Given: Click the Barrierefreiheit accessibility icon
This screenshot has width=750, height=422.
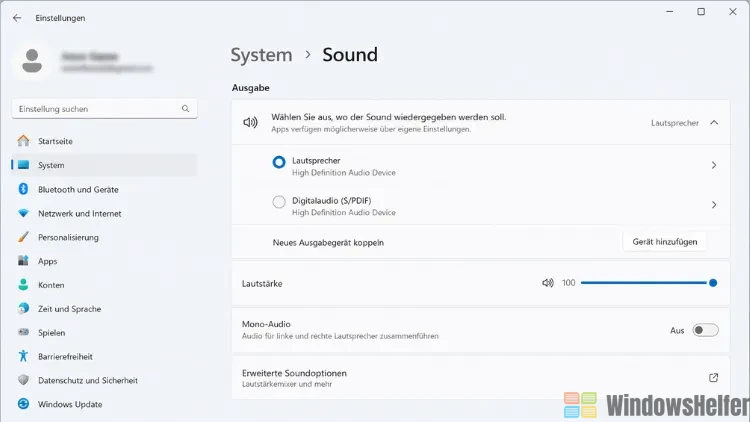Looking at the screenshot, I should pyautogui.click(x=23, y=356).
